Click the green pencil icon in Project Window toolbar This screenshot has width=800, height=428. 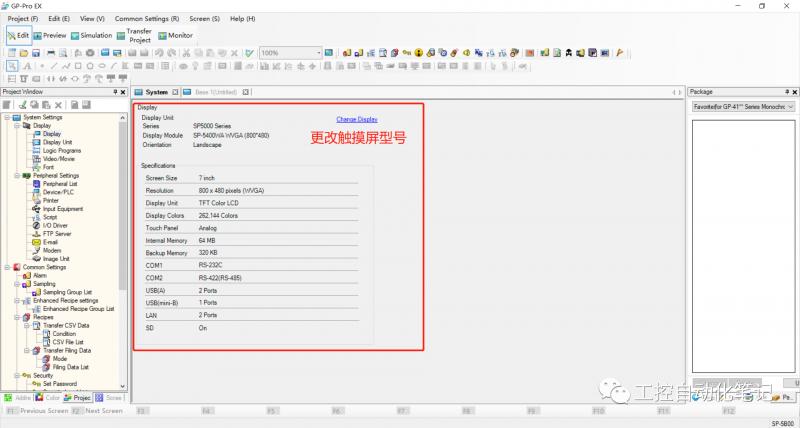coord(22,105)
